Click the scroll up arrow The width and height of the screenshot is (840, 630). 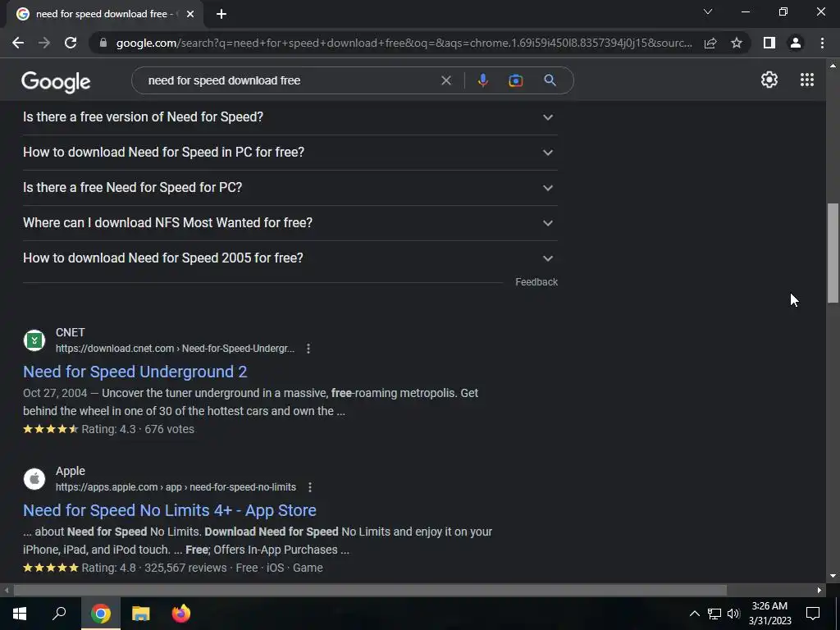(833, 66)
